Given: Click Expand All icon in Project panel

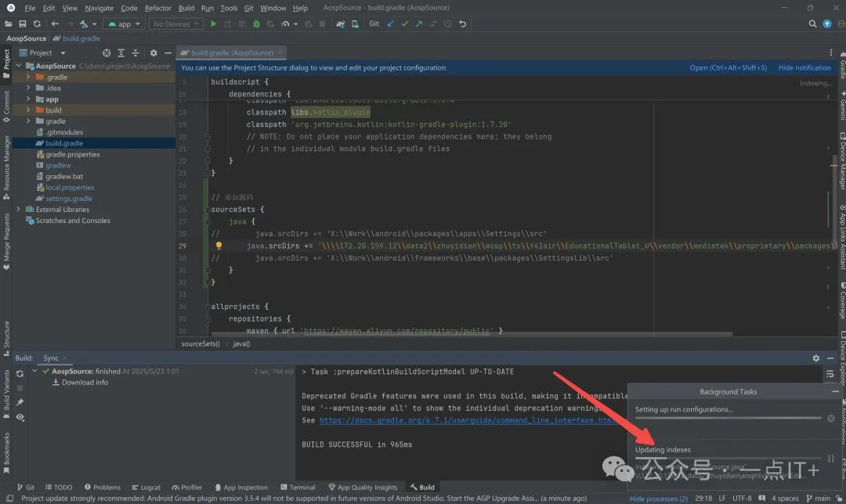Looking at the screenshot, I should 121,52.
